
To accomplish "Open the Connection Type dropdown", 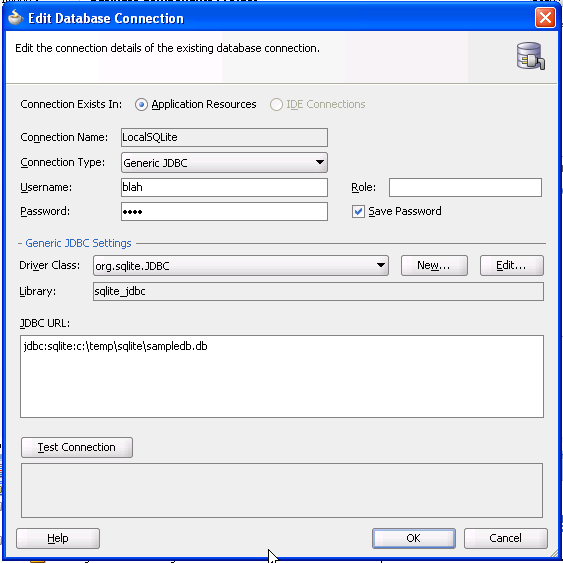I will (224, 163).
